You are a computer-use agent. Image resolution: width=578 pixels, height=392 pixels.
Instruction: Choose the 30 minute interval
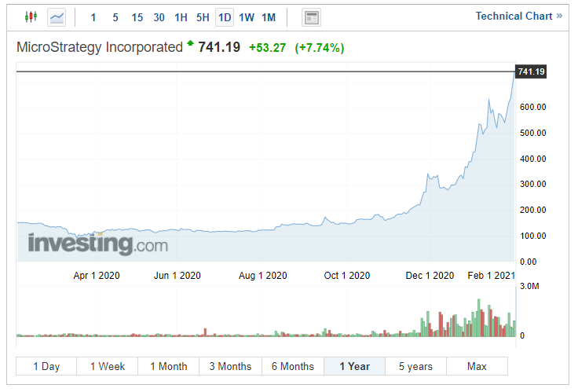(x=159, y=16)
